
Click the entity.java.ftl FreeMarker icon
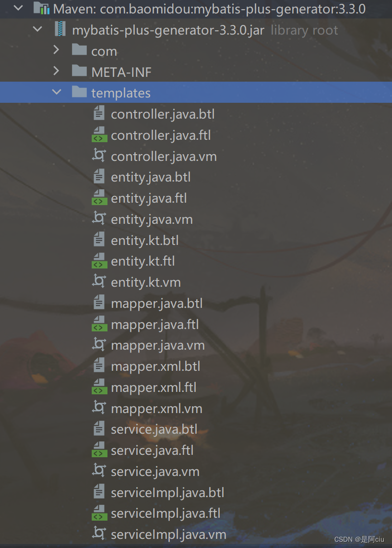click(x=99, y=197)
